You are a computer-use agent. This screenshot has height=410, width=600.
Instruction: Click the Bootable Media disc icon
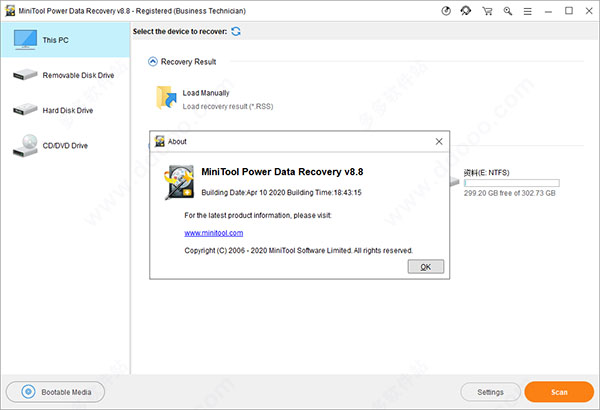pos(28,392)
